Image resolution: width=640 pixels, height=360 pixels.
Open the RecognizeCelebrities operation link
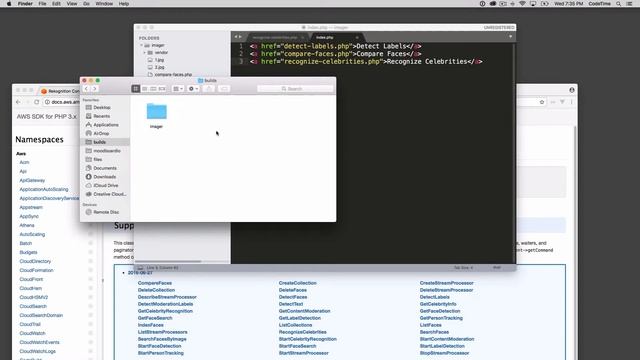click(x=302, y=332)
